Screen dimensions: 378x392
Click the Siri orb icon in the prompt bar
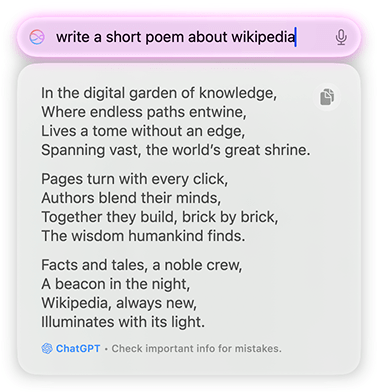pos(37,37)
